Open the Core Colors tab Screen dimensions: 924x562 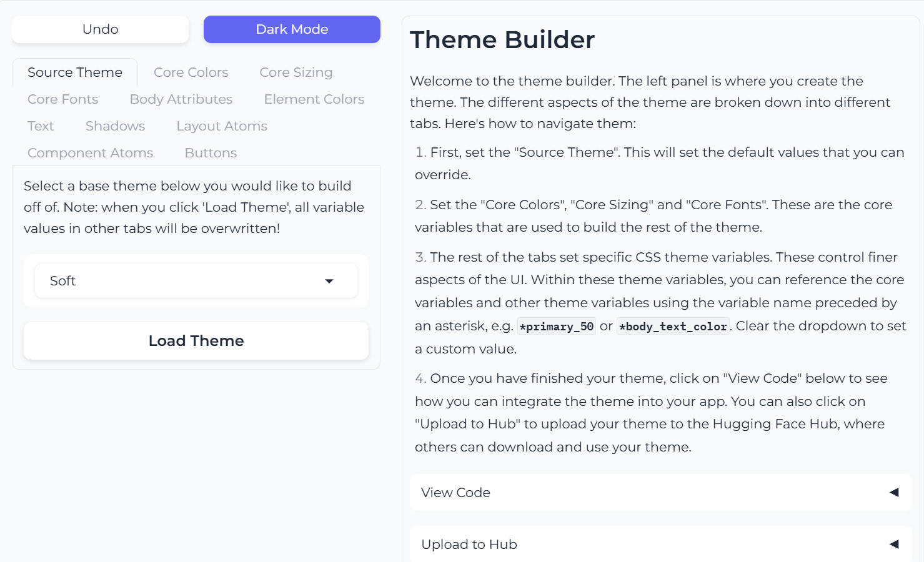click(x=191, y=72)
